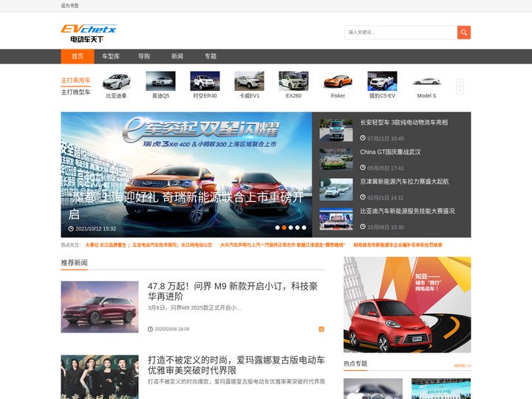The width and height of the screenshot is (532, 399).
Task: Select the first slider pagination dot
Action: [277, 228]
